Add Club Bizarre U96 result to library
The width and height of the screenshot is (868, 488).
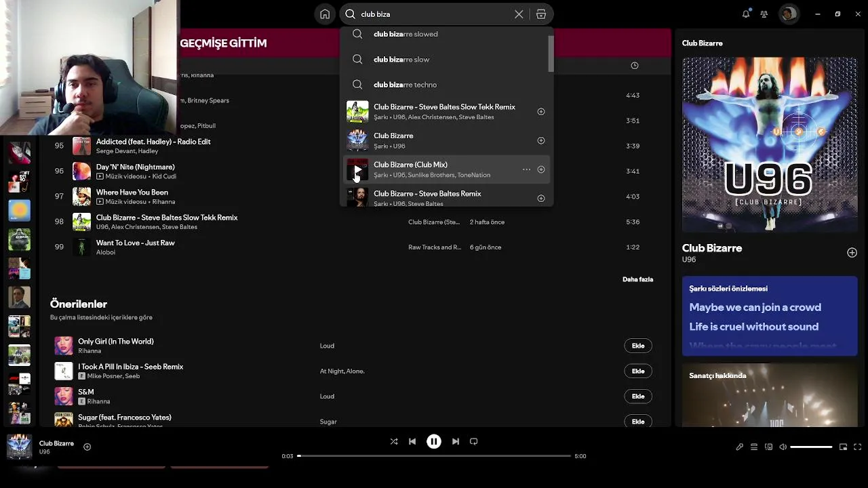pos(541,141)
